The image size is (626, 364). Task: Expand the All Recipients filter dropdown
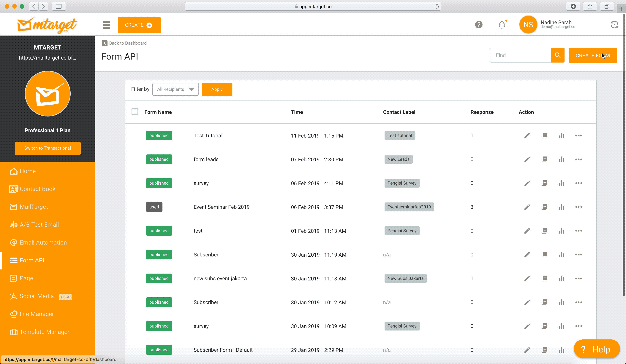point(175,89)
